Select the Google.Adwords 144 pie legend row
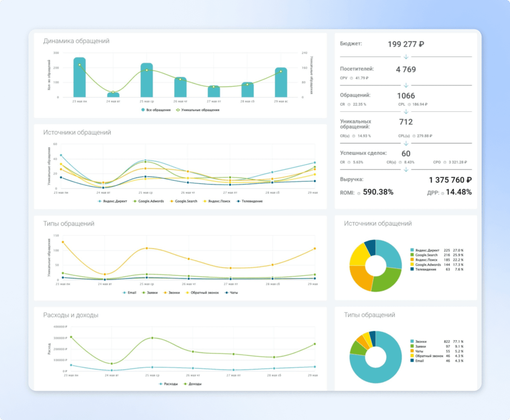 (437, 265)
